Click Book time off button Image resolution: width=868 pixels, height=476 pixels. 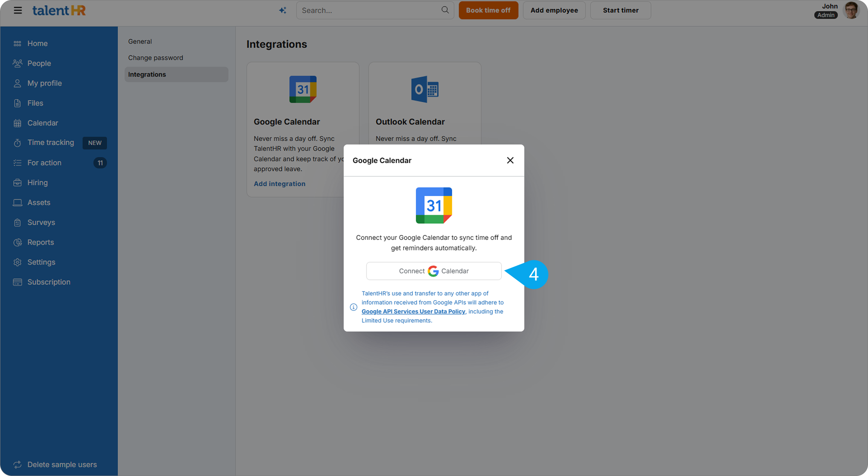coord(488,10)
